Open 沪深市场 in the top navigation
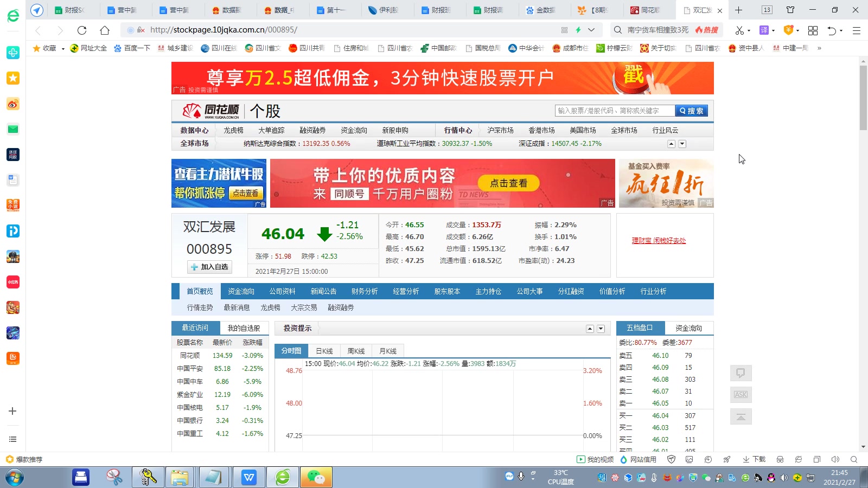The image size is (868, 488). [500, 130]
